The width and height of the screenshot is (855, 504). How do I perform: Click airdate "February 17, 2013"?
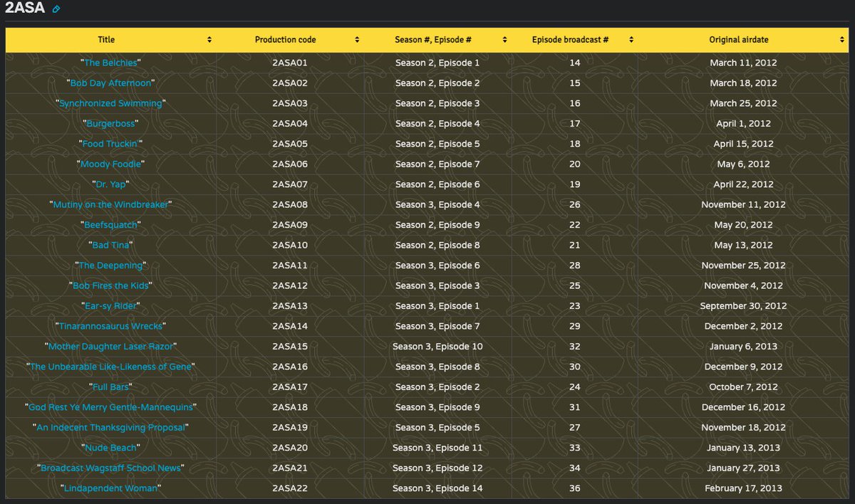743,489
